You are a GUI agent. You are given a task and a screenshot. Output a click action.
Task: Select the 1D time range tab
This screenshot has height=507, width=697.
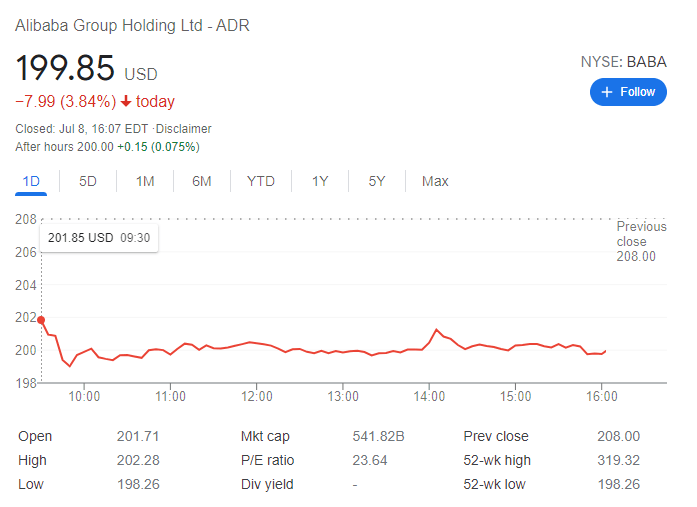31,181
